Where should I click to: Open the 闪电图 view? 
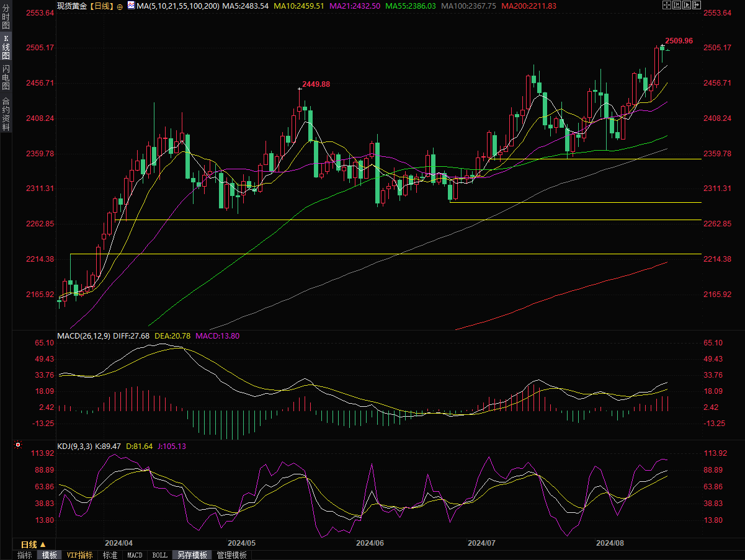[x=6, y=78]
